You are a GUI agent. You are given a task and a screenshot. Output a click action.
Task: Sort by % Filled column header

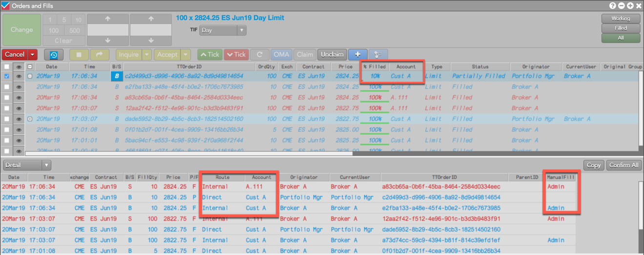[374, 67]
